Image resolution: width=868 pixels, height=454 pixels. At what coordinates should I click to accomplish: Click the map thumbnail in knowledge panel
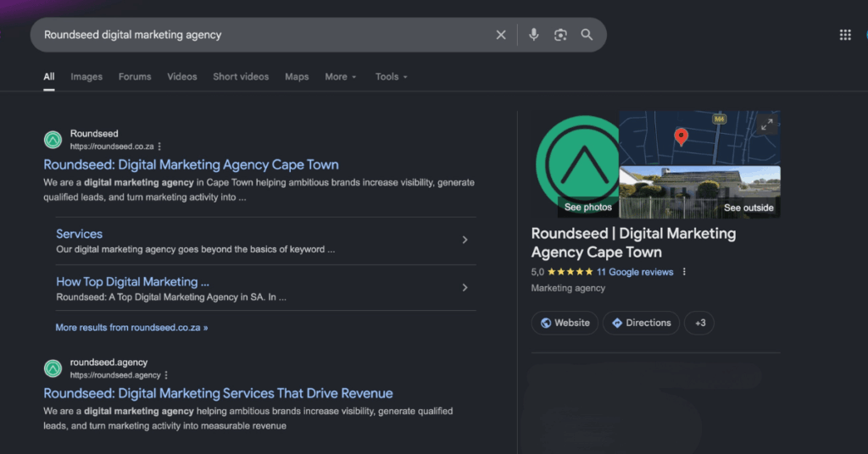(x=699, y=138)
